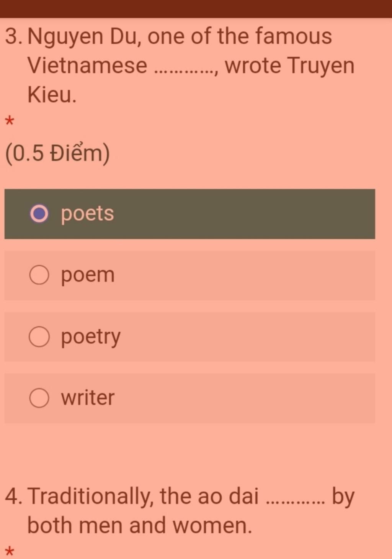Click the word 'Kieu.' ending question 3
This screenshot has width=392, height=559.
(x=52, y=95)
